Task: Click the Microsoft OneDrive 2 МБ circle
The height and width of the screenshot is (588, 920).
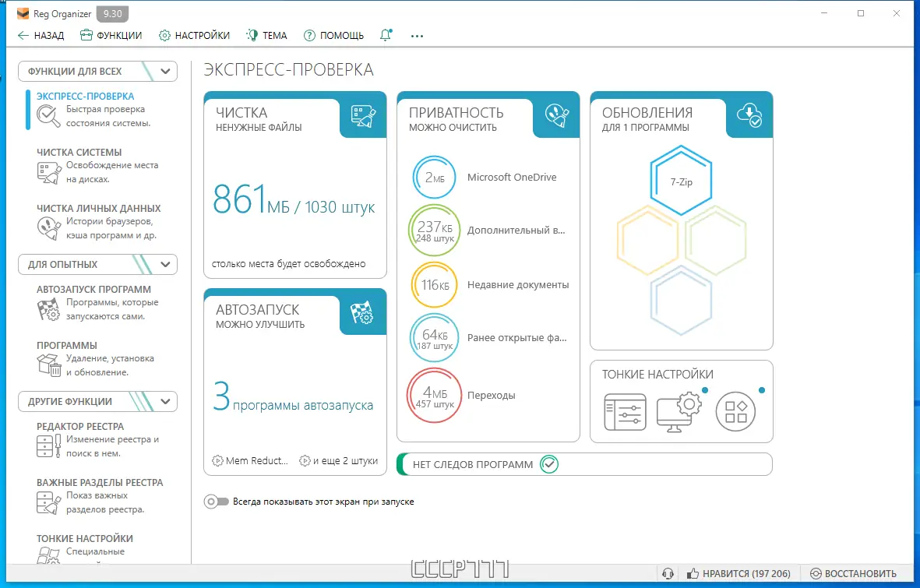Action: pos(434,178)
